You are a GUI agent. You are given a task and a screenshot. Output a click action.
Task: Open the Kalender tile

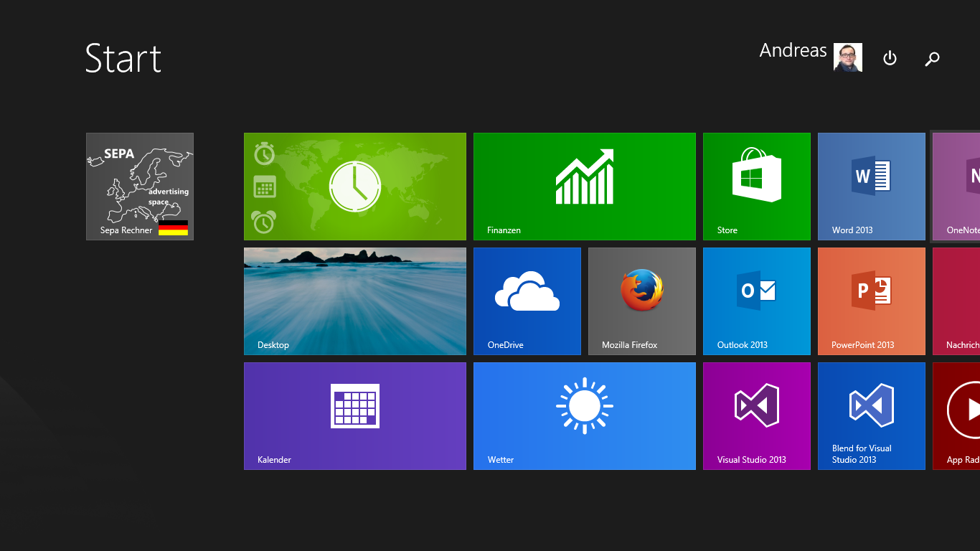pyautogui.click(x=355, y=416)
